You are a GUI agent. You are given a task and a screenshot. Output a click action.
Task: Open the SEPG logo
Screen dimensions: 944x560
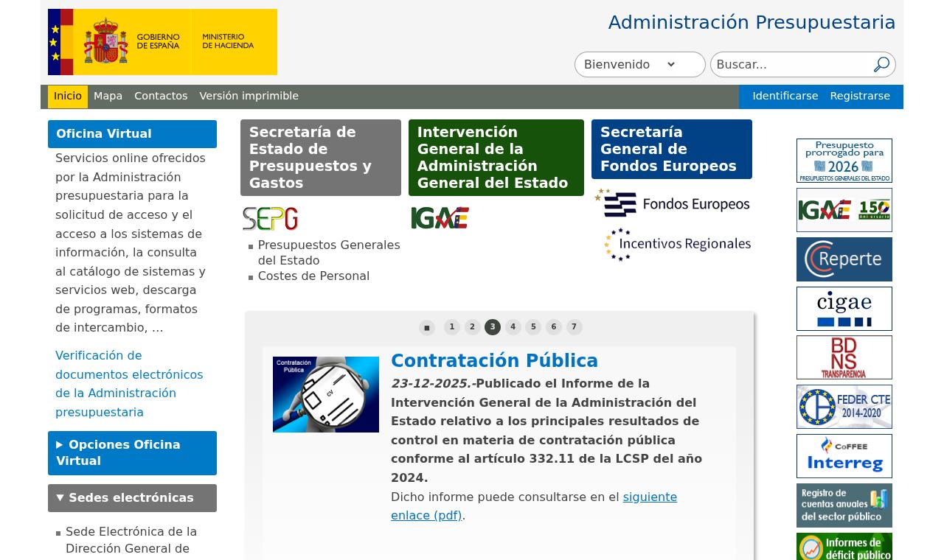tap(271, 219)
